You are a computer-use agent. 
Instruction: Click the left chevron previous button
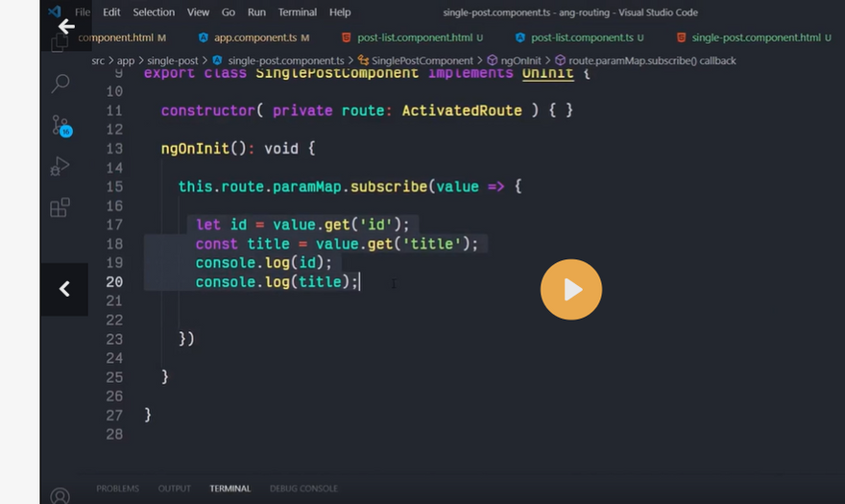click(64, 288)
